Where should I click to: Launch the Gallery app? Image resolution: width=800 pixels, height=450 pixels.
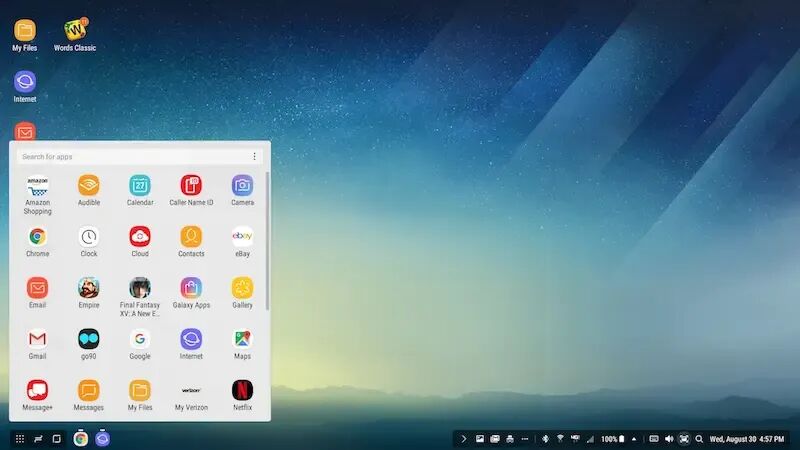click(x=242, y=293)
